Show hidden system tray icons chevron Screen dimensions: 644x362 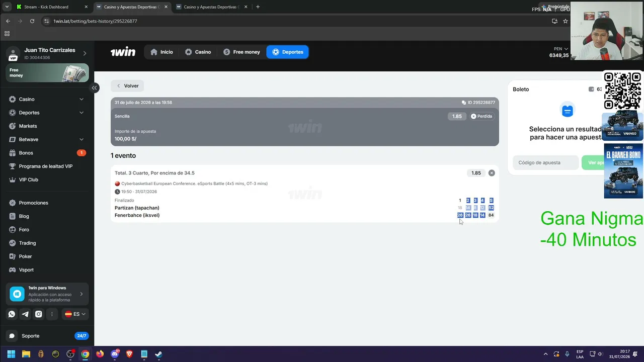click(x=545, y=354)
